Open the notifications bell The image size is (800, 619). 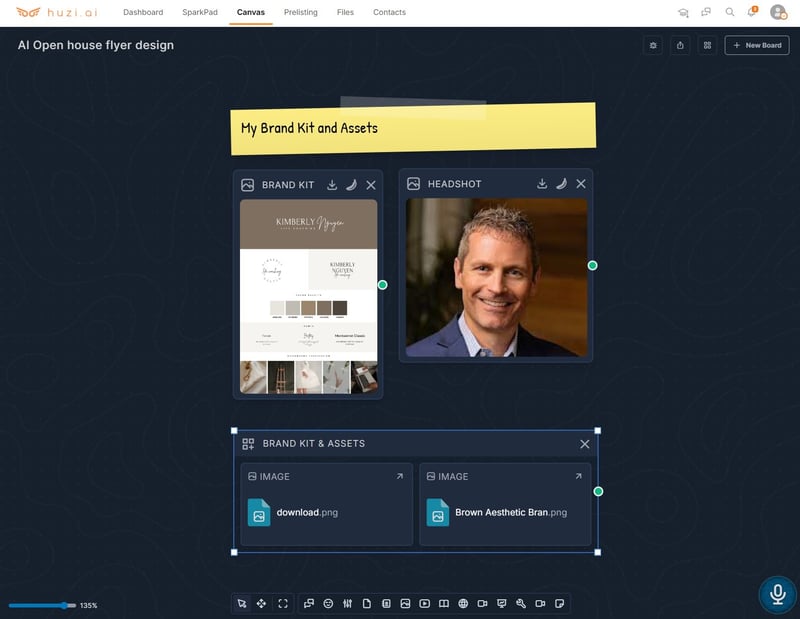(751, 12)
